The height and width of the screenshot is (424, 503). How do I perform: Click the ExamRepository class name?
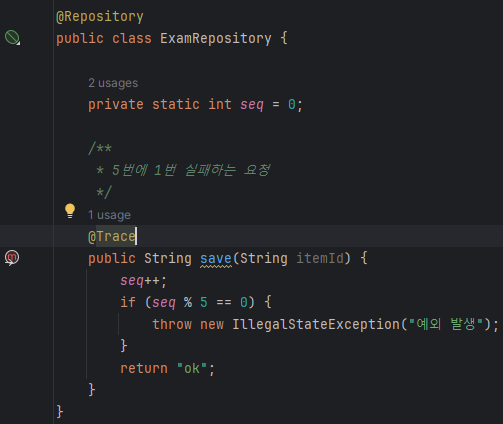tap(216, 38)
